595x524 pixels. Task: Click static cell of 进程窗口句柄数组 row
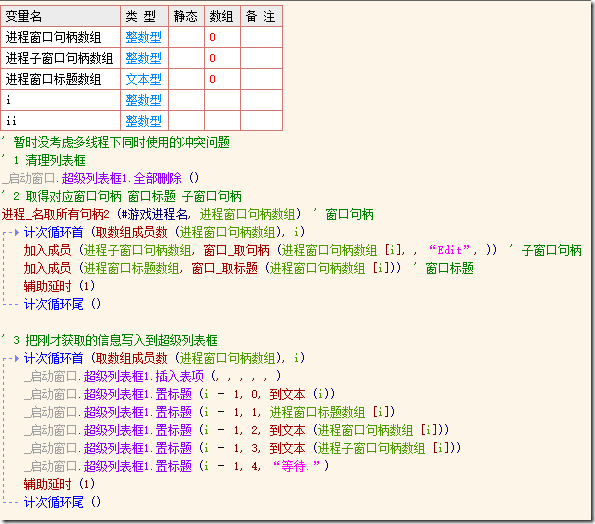[x=186, y=37]
